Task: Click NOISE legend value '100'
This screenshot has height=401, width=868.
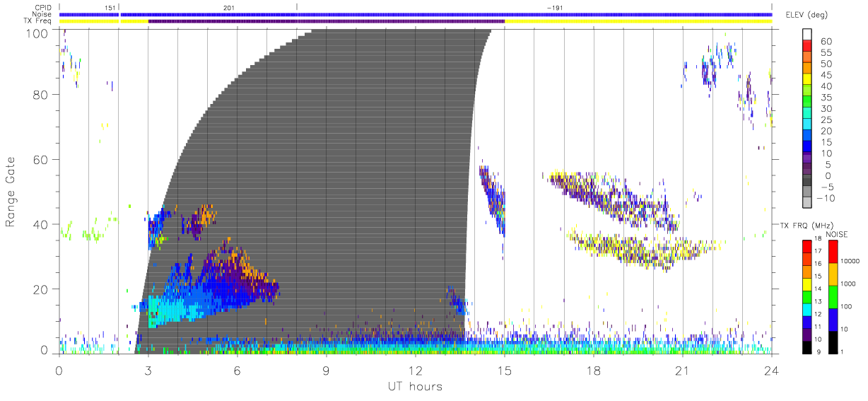Action: (848, 307)
